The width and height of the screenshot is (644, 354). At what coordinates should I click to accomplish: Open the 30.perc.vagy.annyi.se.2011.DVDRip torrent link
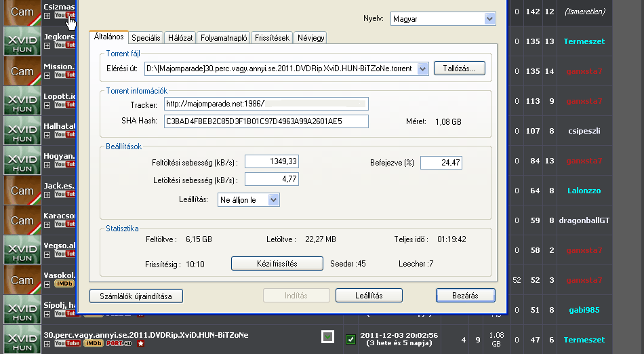click(x=146, y=335)
